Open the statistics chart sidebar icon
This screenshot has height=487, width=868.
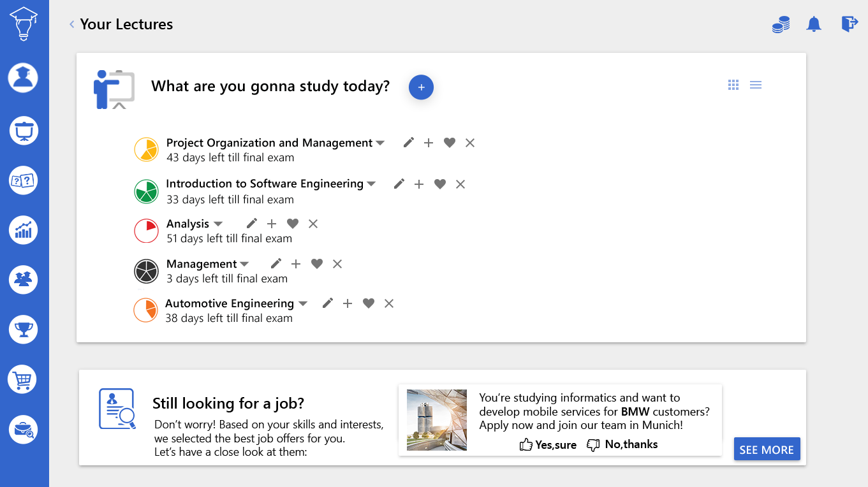[24, 230]
